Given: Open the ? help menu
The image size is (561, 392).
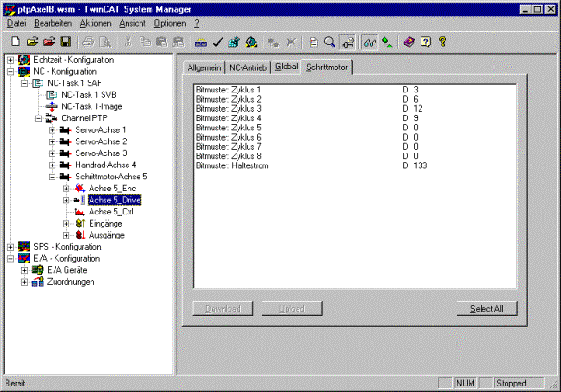Looking at the screenshot, I should (197, 24).
